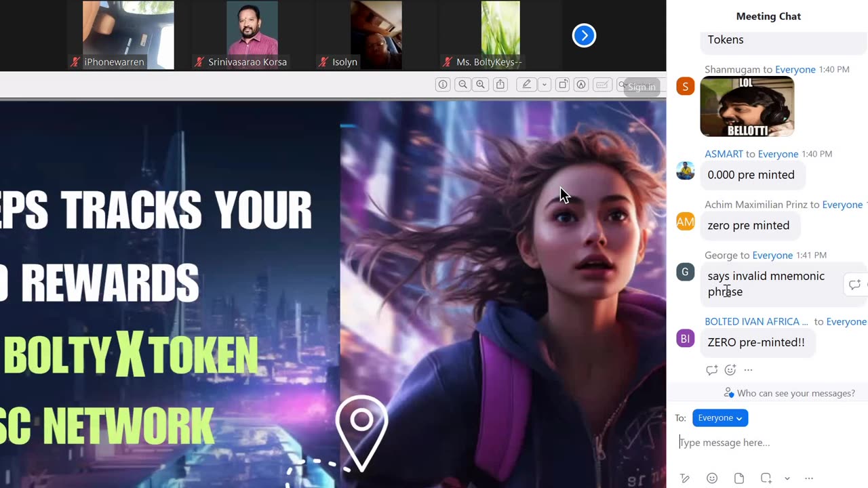Open the form filling toolbar icon
The height and width of the screenshot is (488, 868).
(601, 85)
